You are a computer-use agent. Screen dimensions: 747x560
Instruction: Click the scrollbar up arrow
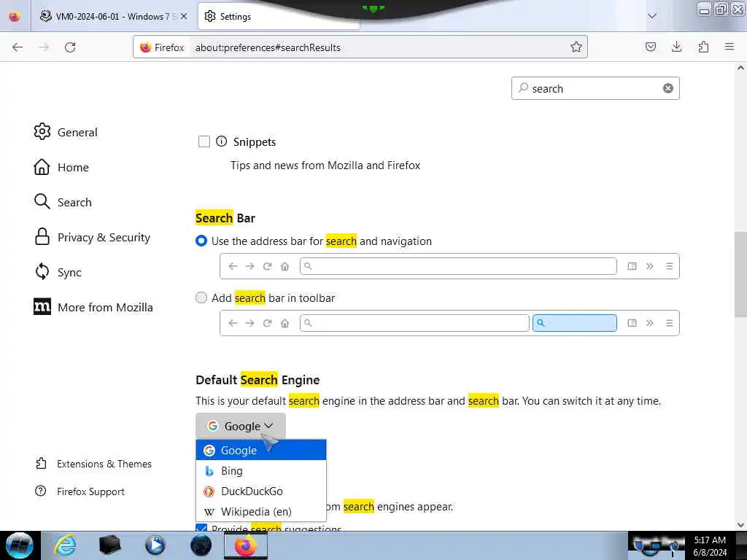pos(740,68)
